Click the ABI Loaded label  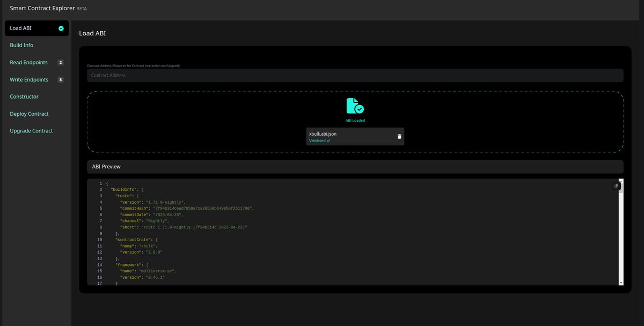[x=355, y=121]
